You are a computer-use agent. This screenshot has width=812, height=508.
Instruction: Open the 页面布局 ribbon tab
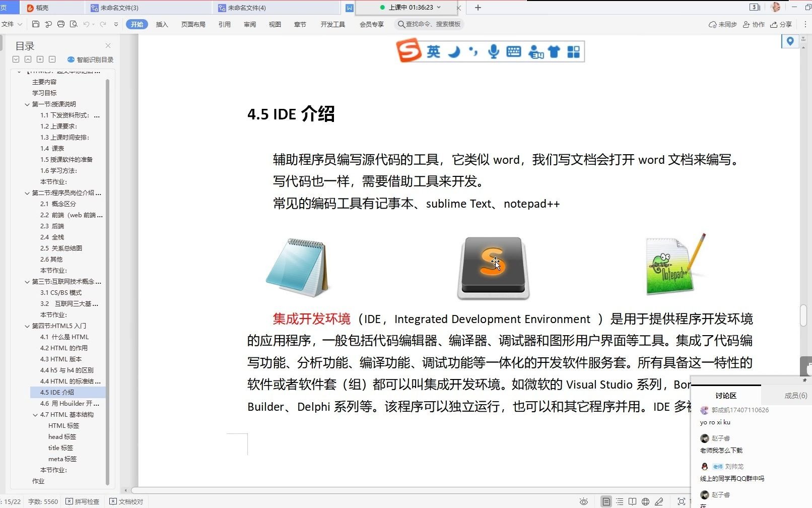click(x=193, y=24)
